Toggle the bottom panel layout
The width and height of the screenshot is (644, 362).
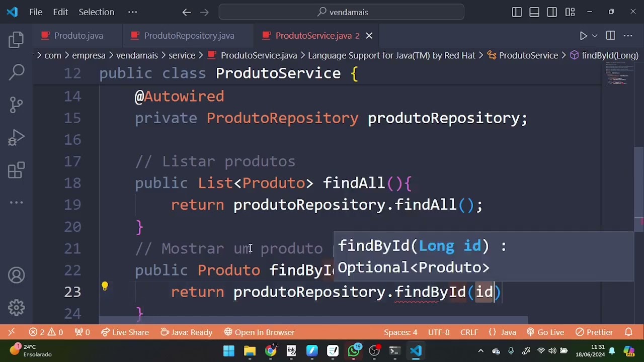(534, 12)
